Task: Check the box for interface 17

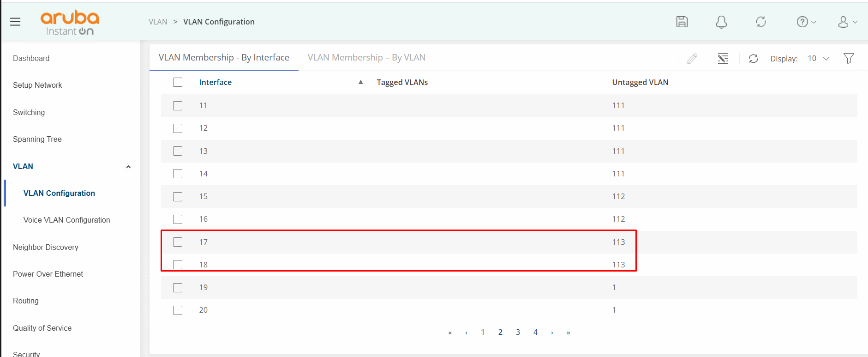Action: (x=178, y=242)
